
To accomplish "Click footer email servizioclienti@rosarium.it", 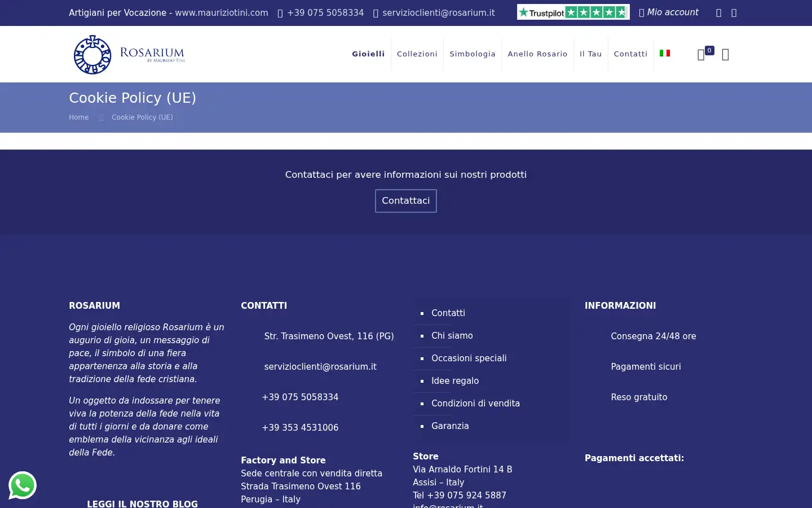I will [x=320, y=367].
